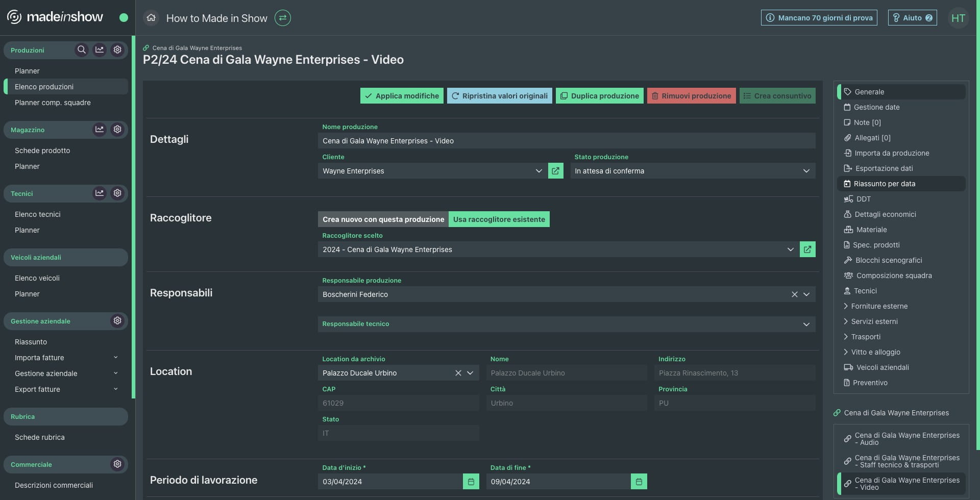The width and height of the screenshot is (980, 500).
Task: Search productions with the magnifier icon
Action: tap(81, 50)
